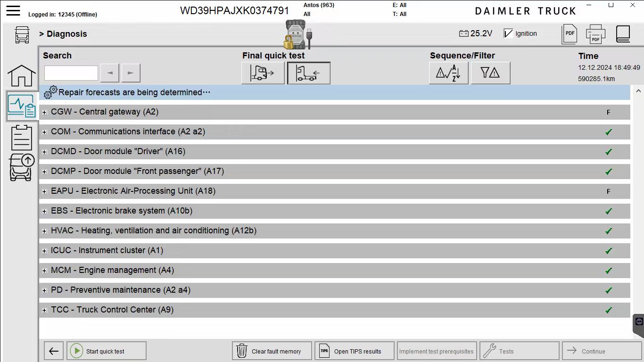Click the green checkmark of MCM row
This screenshot has width=644, height=362.
[x=609, y=271]
